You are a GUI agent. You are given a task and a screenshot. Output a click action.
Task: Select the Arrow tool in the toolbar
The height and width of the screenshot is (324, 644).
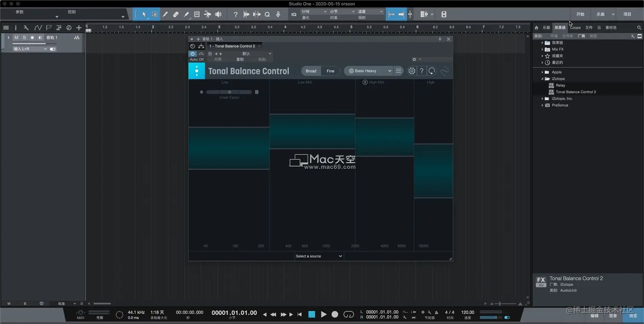144,14
